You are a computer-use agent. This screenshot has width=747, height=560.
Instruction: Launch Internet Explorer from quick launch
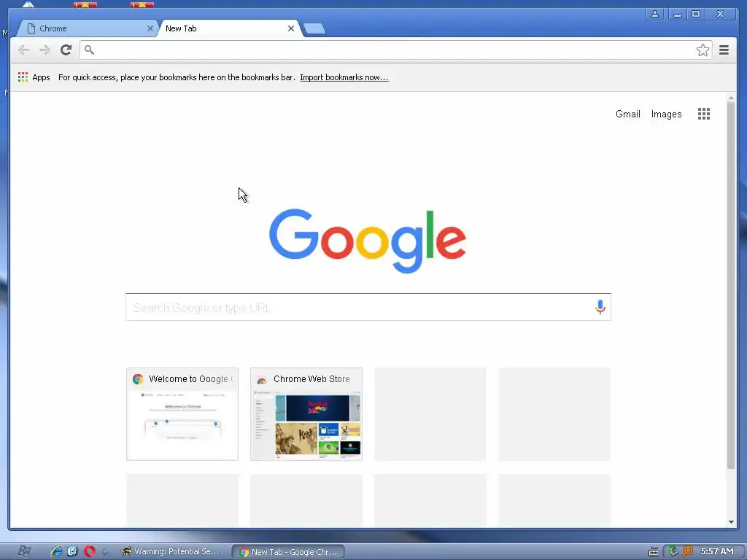pos(57,551)
